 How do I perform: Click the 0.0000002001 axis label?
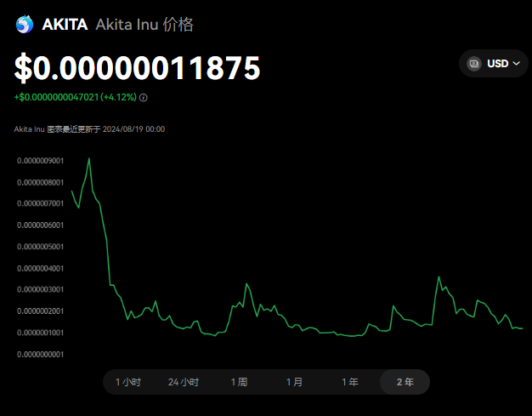[41, 311]
